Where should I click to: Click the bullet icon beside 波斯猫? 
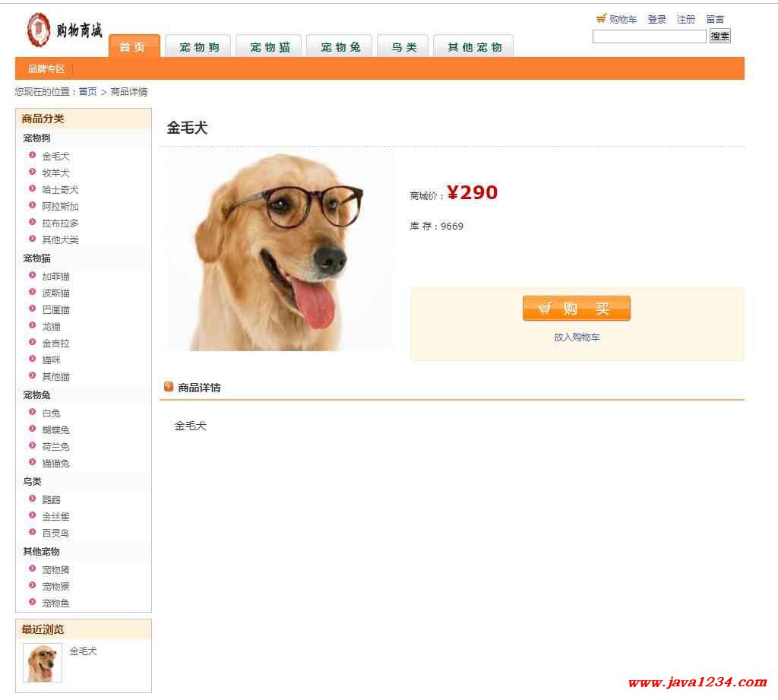click(32, 292)
